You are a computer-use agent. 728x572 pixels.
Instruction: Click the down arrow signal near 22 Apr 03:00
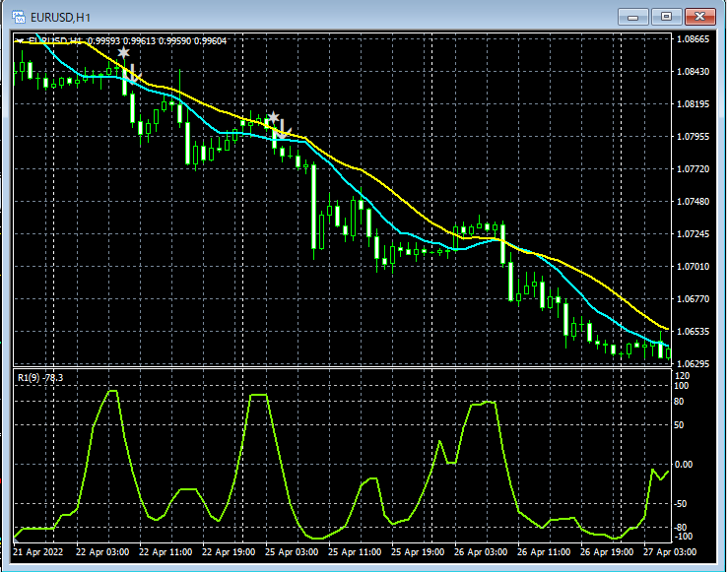[133, 74]
